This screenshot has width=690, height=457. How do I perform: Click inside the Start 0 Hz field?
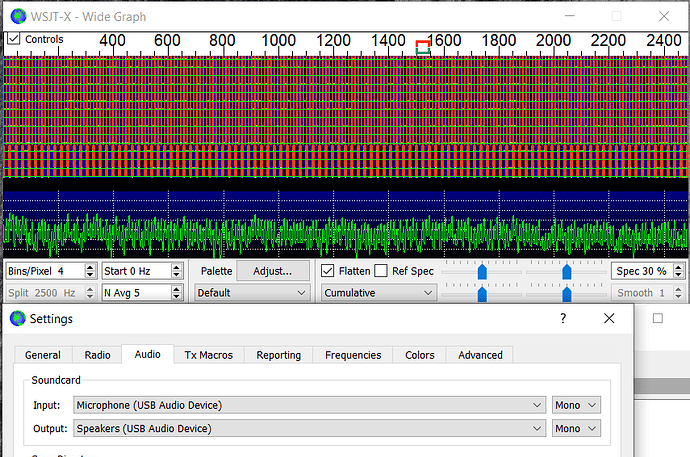coord(136,271)
